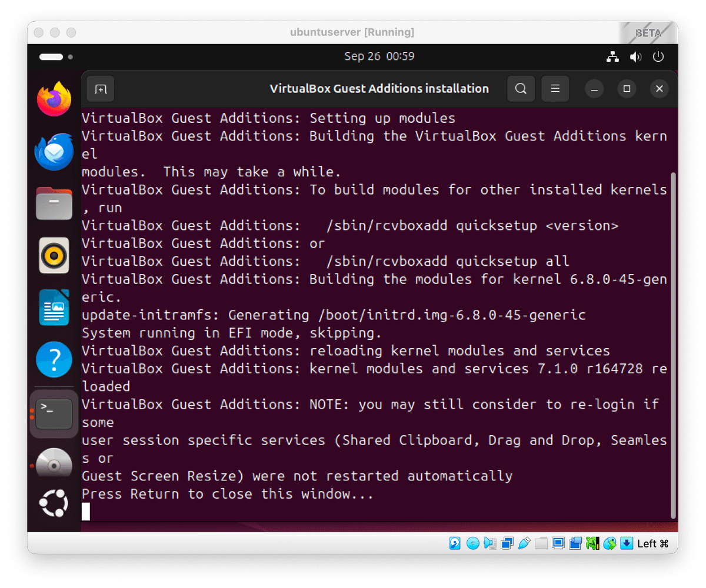Click the keyboard capture down-arrow icon
706x588 pixels.
(627, 543)
